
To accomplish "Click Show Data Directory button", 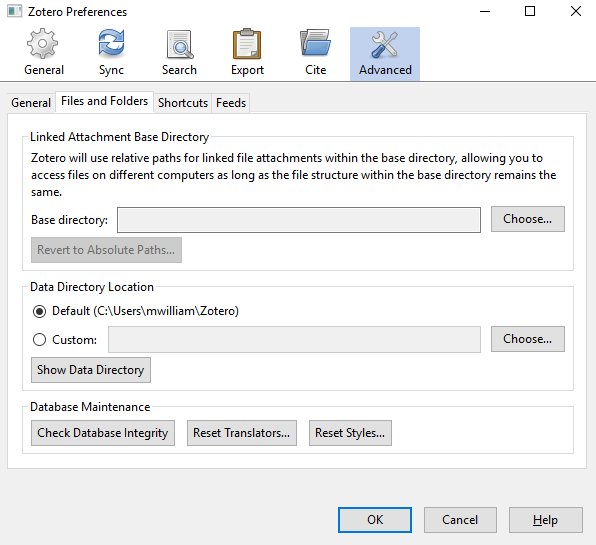I will 91,370.
